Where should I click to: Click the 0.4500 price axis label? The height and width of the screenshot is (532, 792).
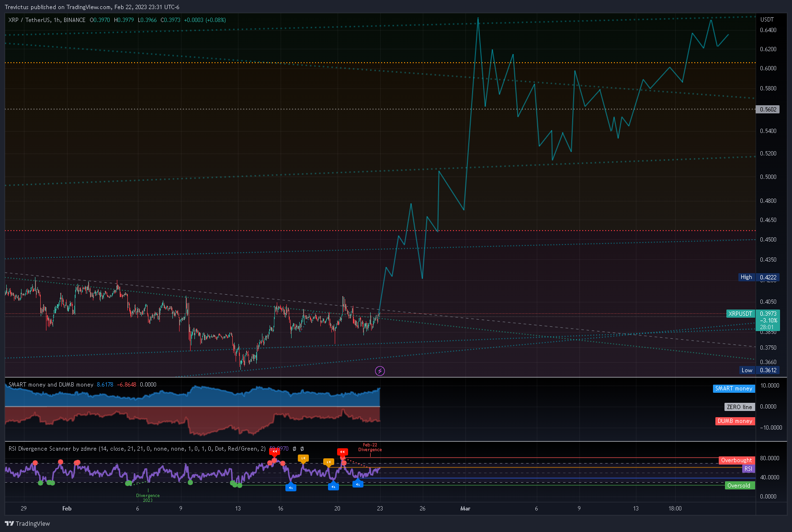768,240
